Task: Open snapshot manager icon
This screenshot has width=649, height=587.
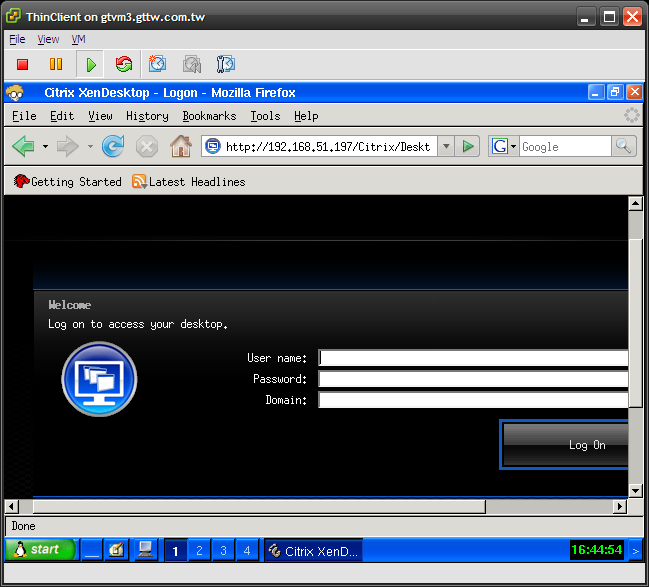Action: [x=226, y=64]
